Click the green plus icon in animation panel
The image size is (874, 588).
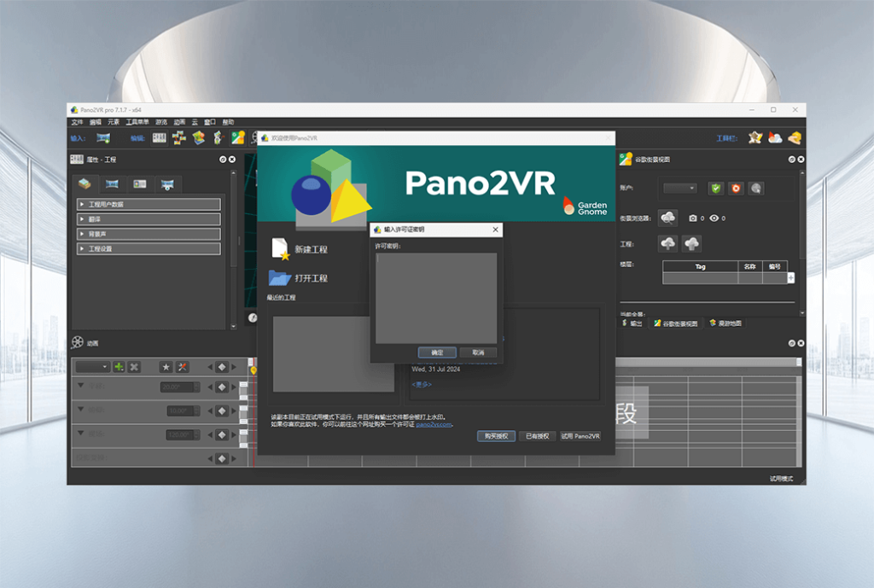click(x=118, y=366)
